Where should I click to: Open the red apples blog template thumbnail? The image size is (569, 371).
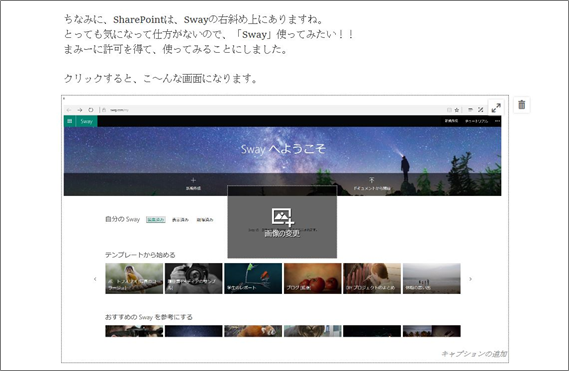(312, 278)
